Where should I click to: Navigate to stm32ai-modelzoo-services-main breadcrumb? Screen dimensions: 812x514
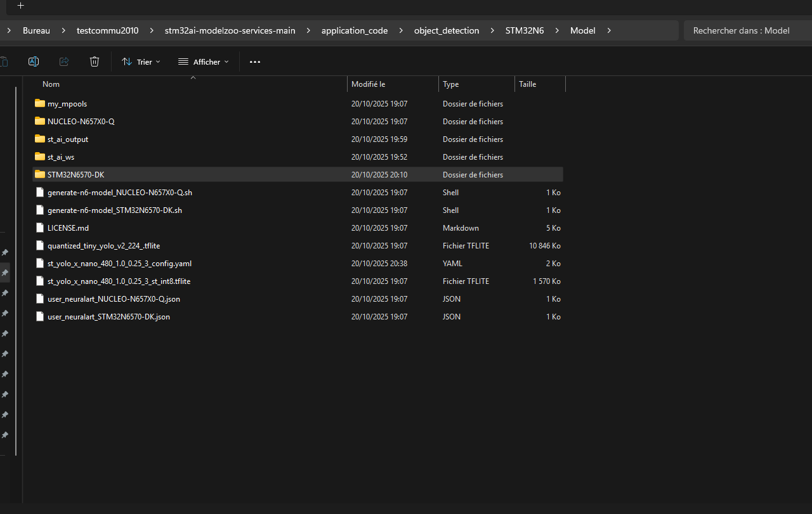click(230, 30)
